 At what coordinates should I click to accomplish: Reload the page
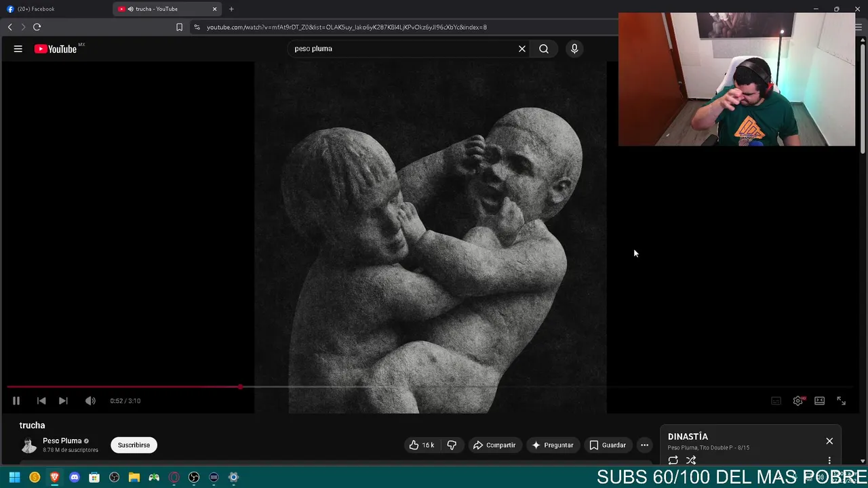(x=37, y=27)
